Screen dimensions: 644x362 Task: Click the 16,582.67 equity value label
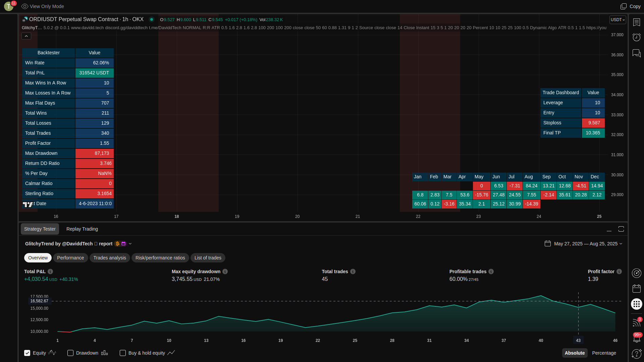tap(39, 301)
